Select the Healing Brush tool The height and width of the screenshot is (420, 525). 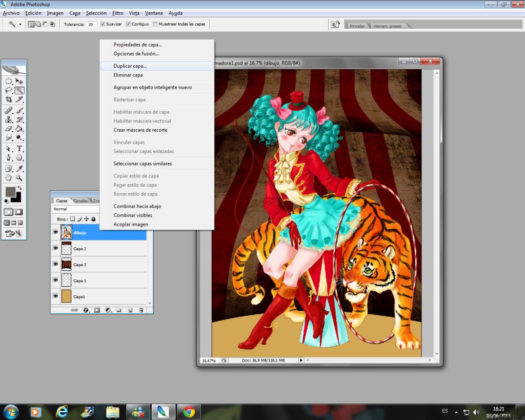coord(9,111)
